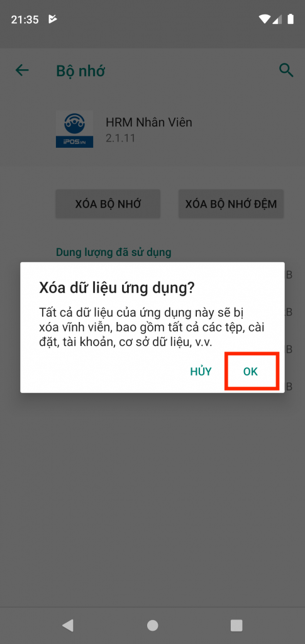Cancel the dialog with HỦY
Screen dimensions: 305x644
pyautogui.click(x=201, y=371)
